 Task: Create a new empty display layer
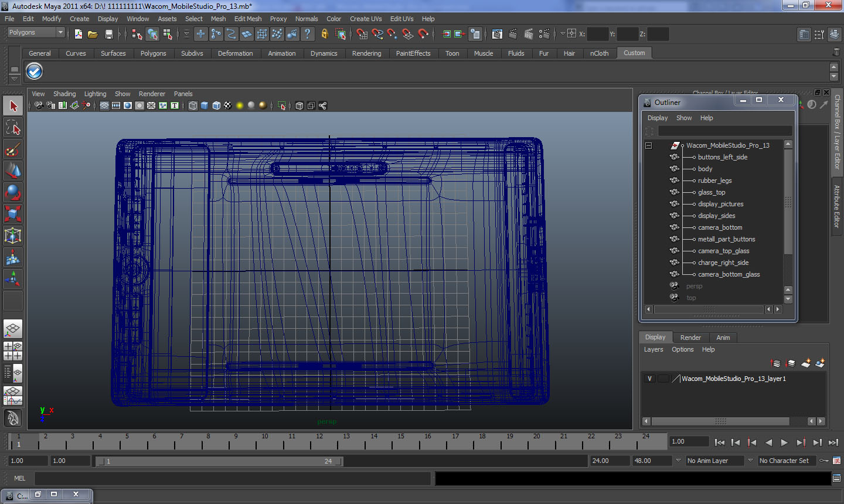[806, 363]
